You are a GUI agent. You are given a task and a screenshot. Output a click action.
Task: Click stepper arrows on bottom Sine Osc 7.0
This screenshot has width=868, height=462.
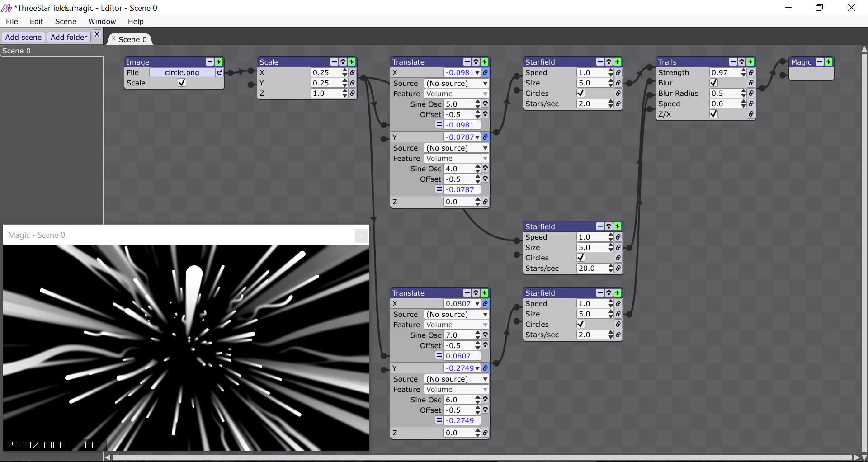pyautogui.click(x=478, y=335)
